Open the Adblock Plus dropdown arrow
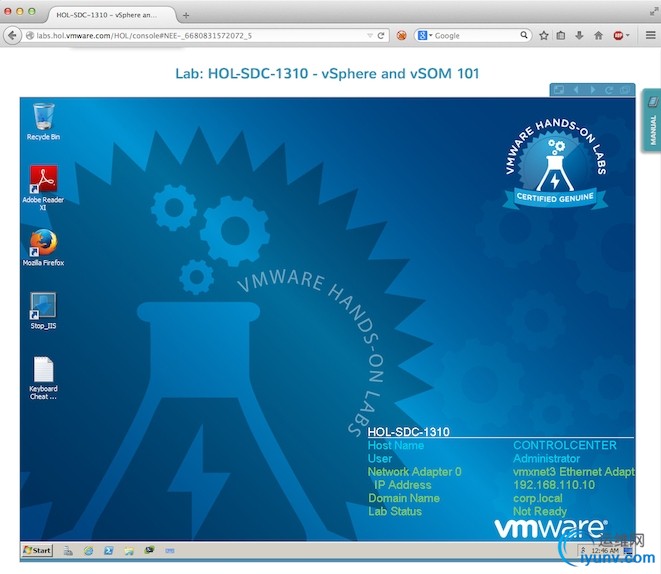Image resolution: width=661 pixels, height=574 pixels. pyautogui.click(x=628, y=36)
